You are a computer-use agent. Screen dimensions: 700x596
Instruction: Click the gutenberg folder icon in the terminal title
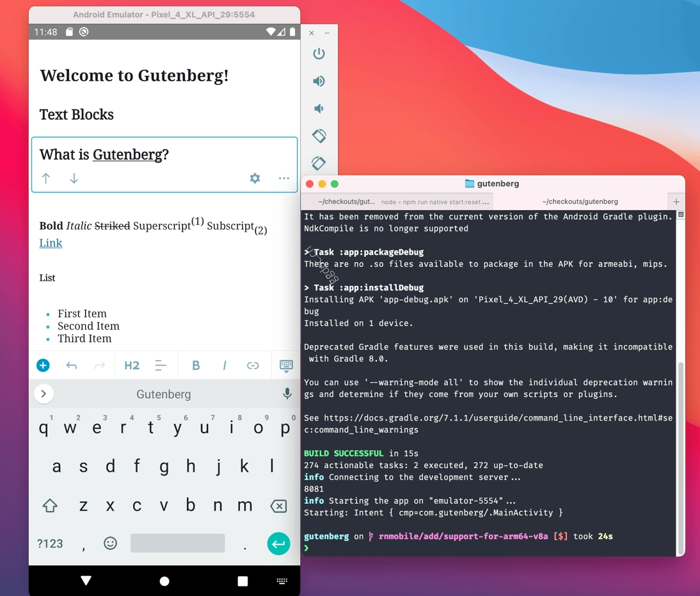(x=470, y=184)
